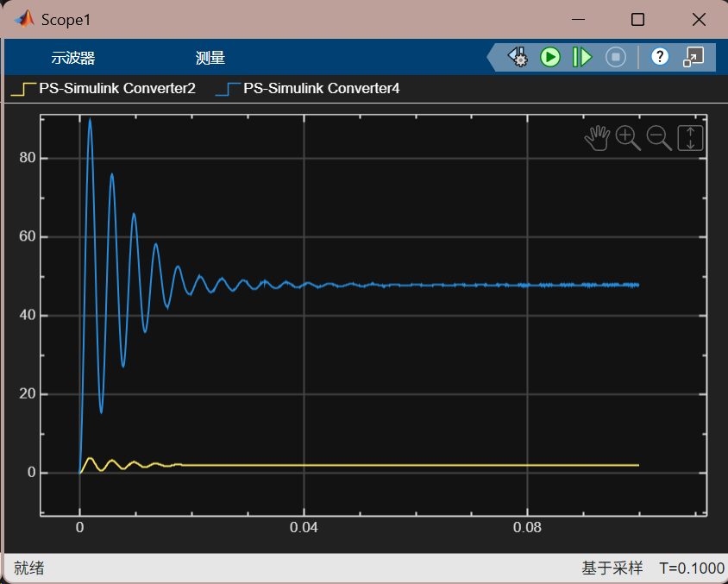Click the 40 y-axis tick label
The height and width of the screenshot is (584, 728).
pos(28,315)
